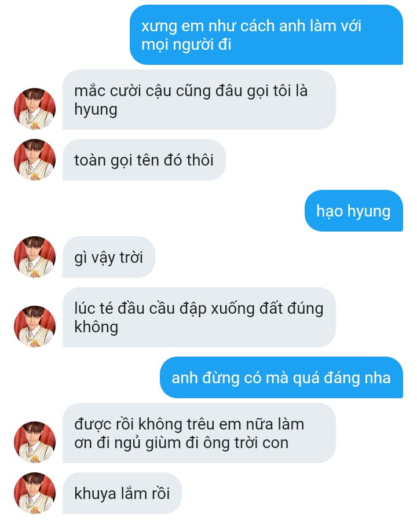Click the word 'không' in the long gray message

coord(96,328)
